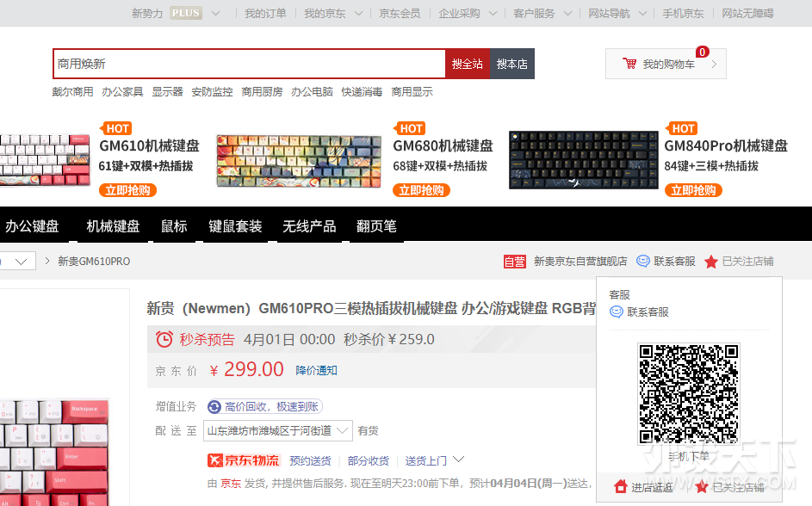This screenshot has height=506, width=812.
Task: Toggle 已关注店铺 follow status in breadcrumb bar
Action: (739, 262)
